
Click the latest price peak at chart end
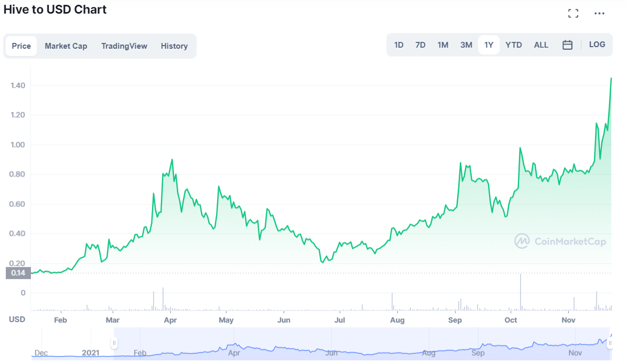pyautogui.click(x=611, y=79)
